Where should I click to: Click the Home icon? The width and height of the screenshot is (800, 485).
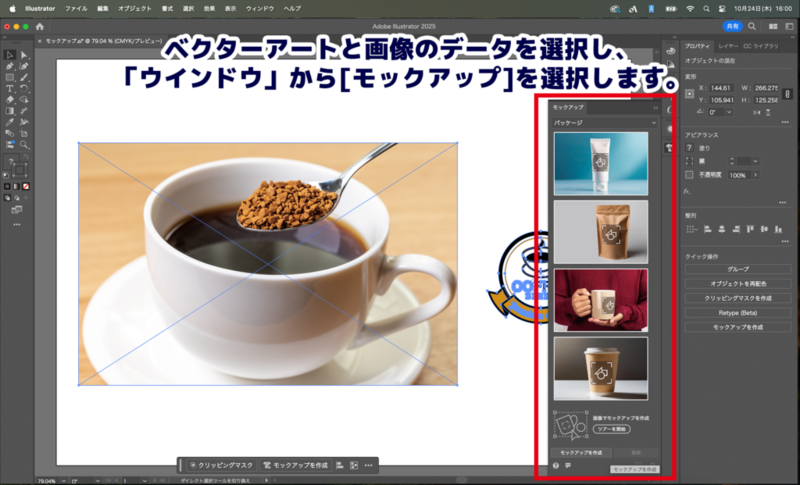point(40,27)
